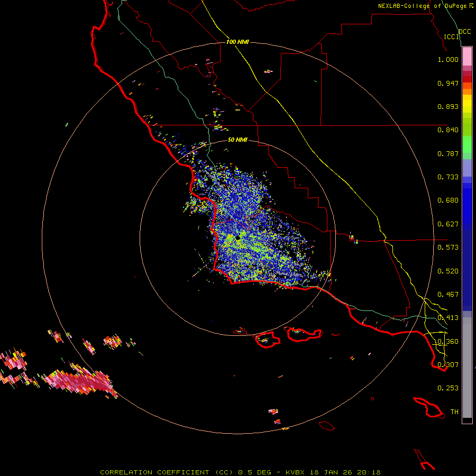Screen dimensions: 476x476
Task: Click the 0.787 legend value
Action: tap(448, 153)
